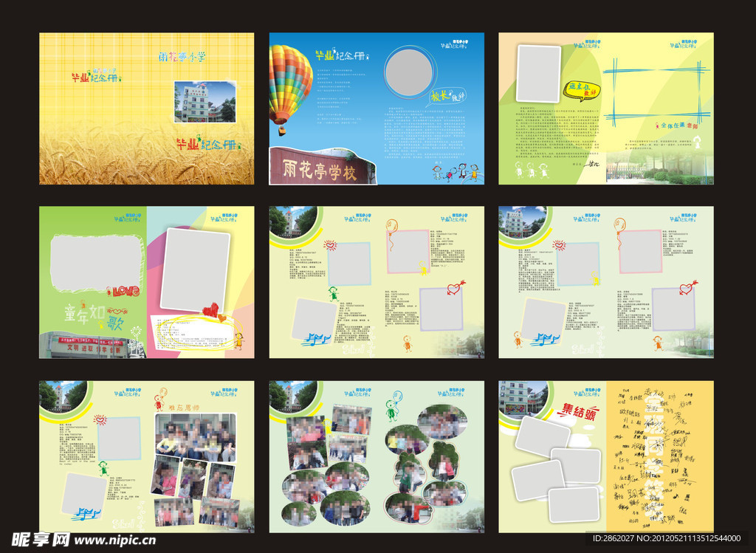Screen dimensions: 756x553
Task: Click the scribbled gray frame above LOVE
Action: click(x=97, y=264)
